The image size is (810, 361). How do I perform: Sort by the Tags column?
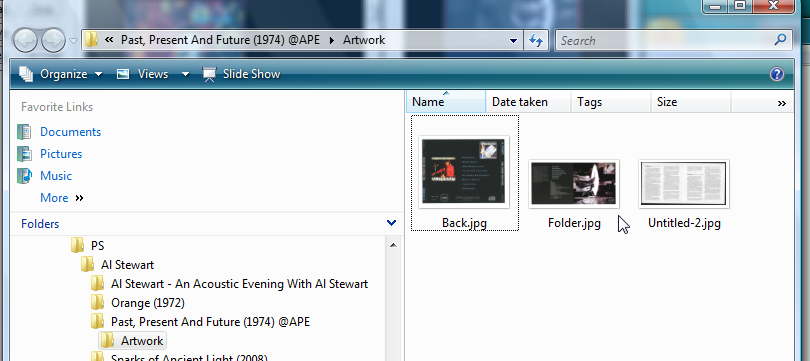(x=611, y=102)
